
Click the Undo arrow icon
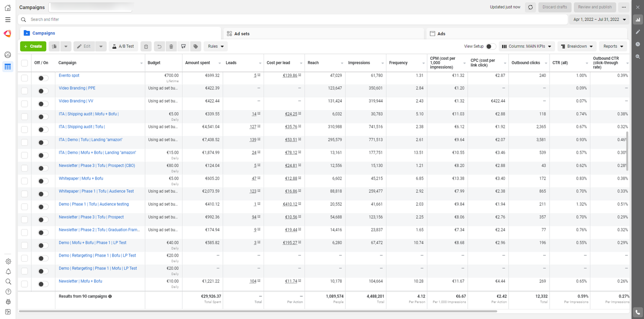[159, 46]
